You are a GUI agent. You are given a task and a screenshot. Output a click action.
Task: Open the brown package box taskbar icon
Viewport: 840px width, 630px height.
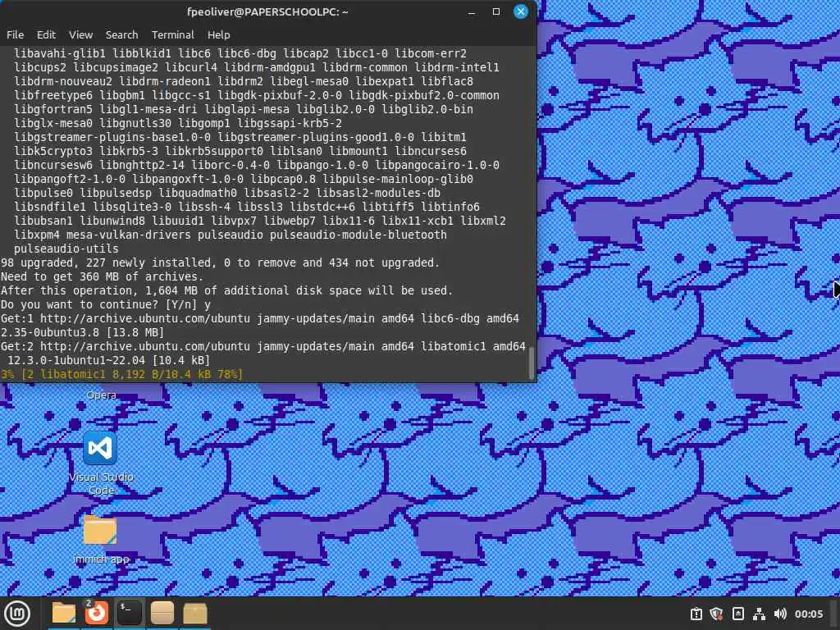point(195,613)
